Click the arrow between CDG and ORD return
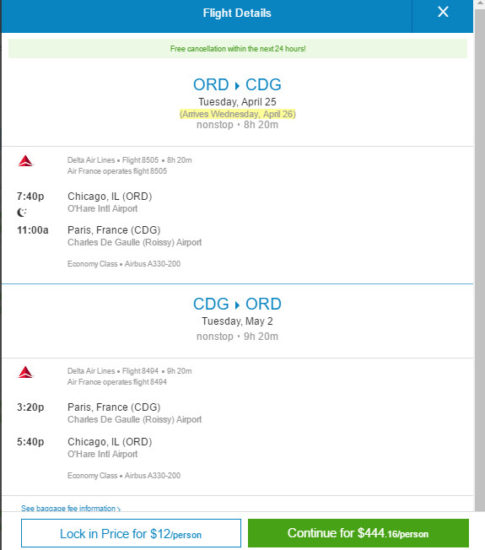This screenshot has height=550, width=485. point(237,305)
